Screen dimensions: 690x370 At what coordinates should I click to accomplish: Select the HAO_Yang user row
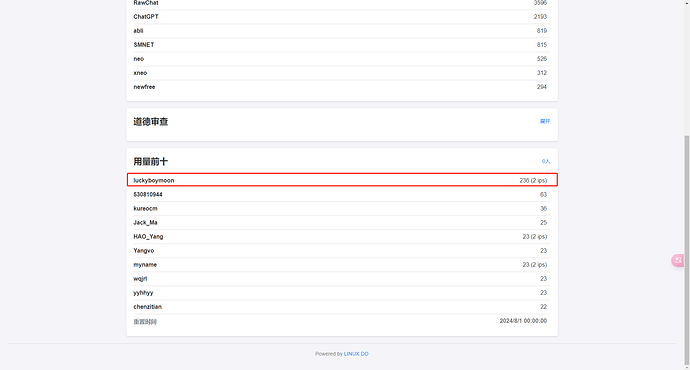click(342, 237)
